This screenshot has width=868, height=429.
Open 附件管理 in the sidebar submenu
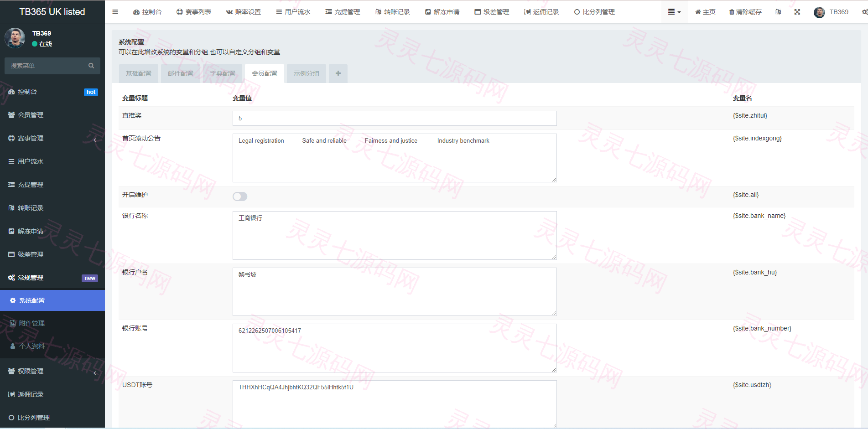tap(52, 323)
